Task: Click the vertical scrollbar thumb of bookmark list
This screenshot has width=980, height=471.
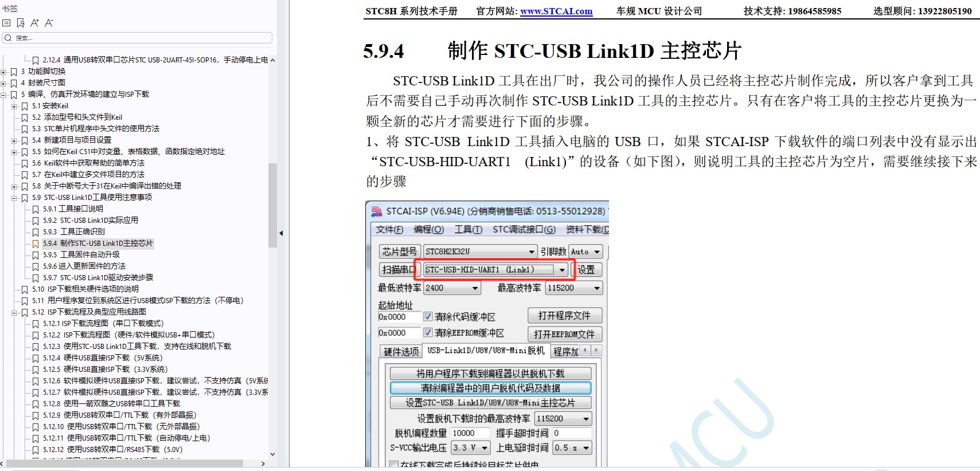Action: tap(272, 205)
